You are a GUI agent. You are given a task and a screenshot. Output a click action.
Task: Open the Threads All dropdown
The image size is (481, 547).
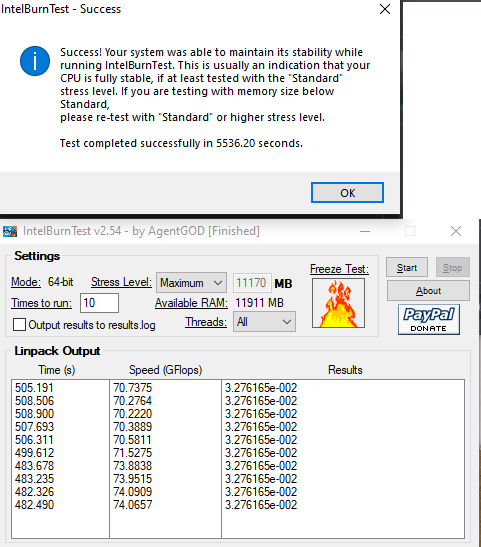[264, 322]
